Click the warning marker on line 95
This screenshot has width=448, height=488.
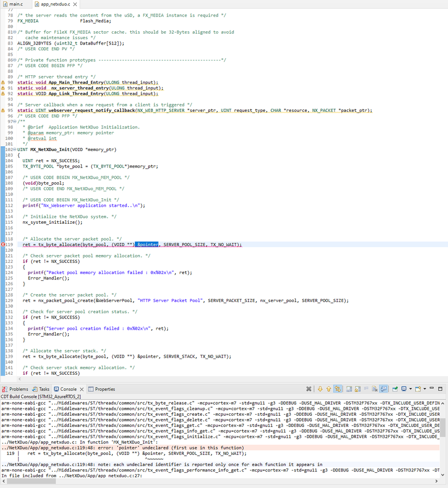coord(3,110)
